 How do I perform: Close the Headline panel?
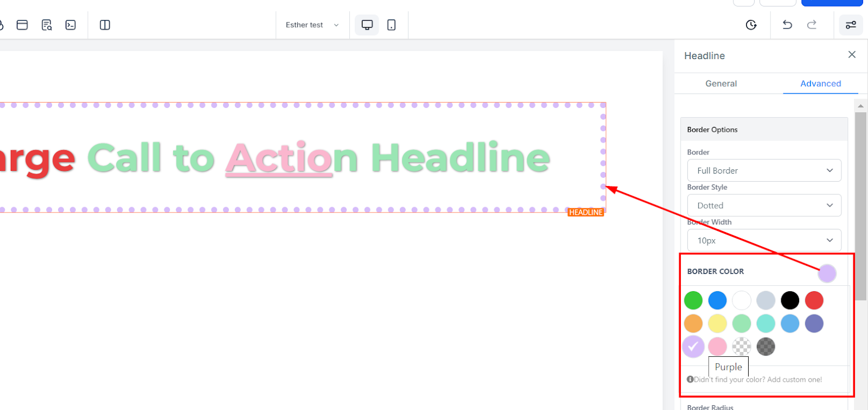coord(852,55)
